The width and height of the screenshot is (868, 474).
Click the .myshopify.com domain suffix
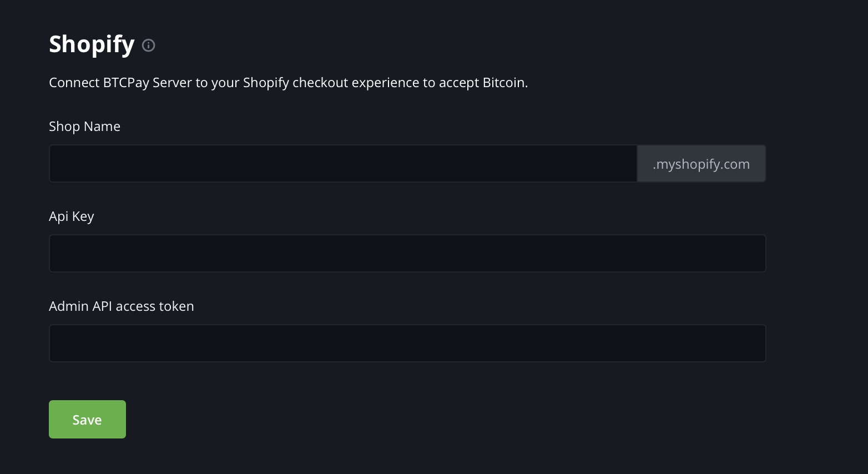point(701,163)
